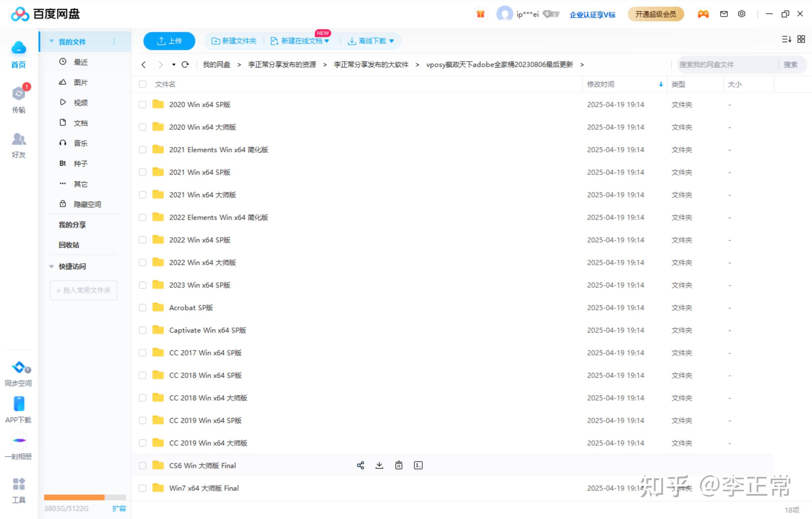This screenshot has width=812, height=519.
Task: Check the 2021 Elements Win x64 简化版 checkbox
Action: (x=143, y=150)
